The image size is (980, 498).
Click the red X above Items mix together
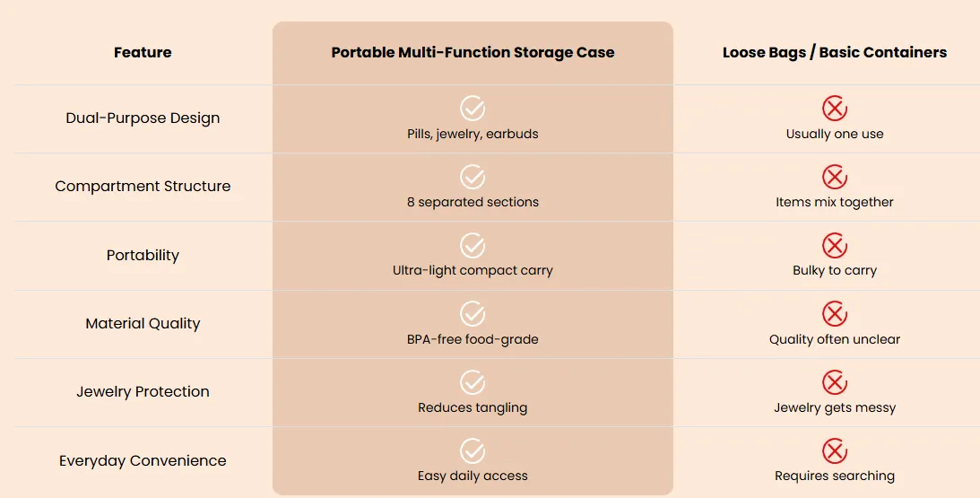coord(835,177)
